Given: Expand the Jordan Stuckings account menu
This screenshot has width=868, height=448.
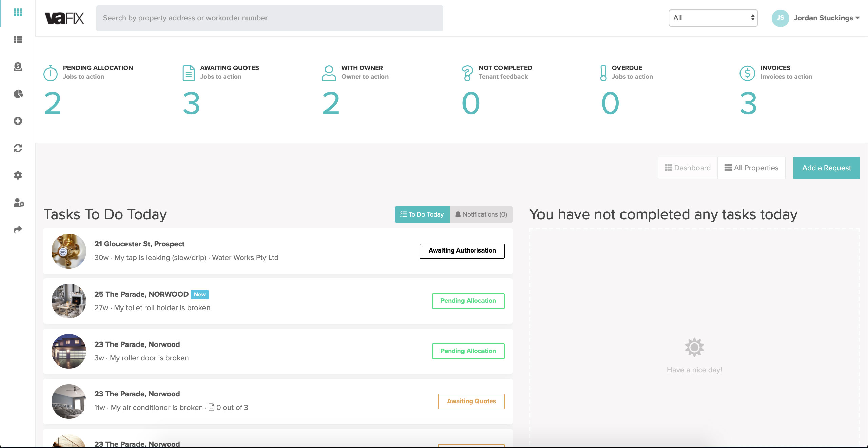Looking at the screenshot, I should click(x=826, y=18).
